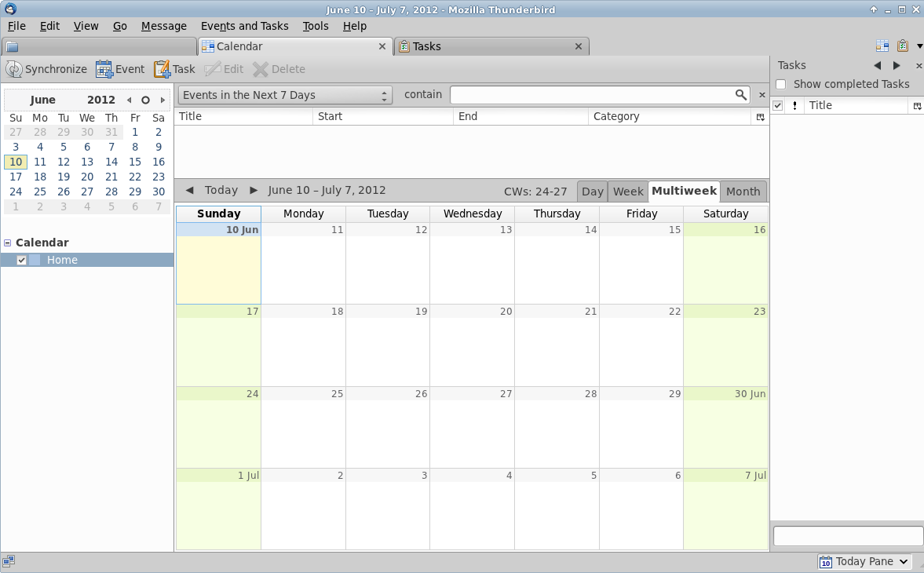Select the 20 June cell in the multiweek grid

click(x=472, y=345)
